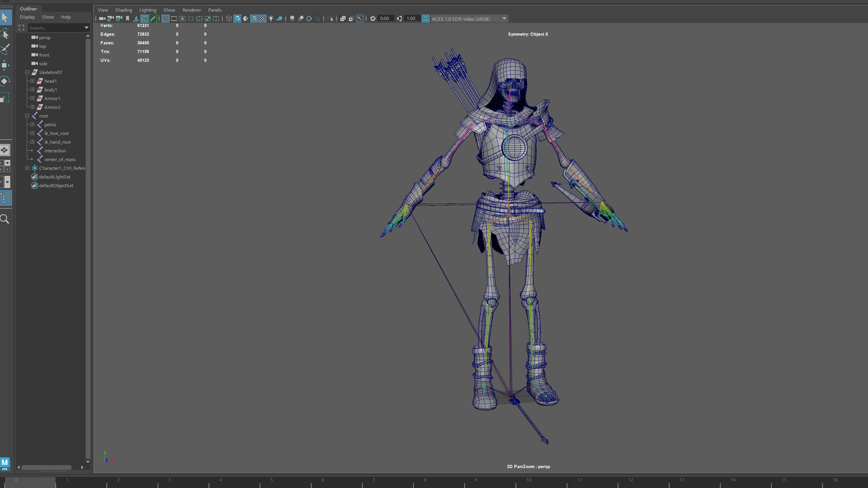Toggle color management ON button
Screen dimensions: 868x488
click(x=425, y=19)
